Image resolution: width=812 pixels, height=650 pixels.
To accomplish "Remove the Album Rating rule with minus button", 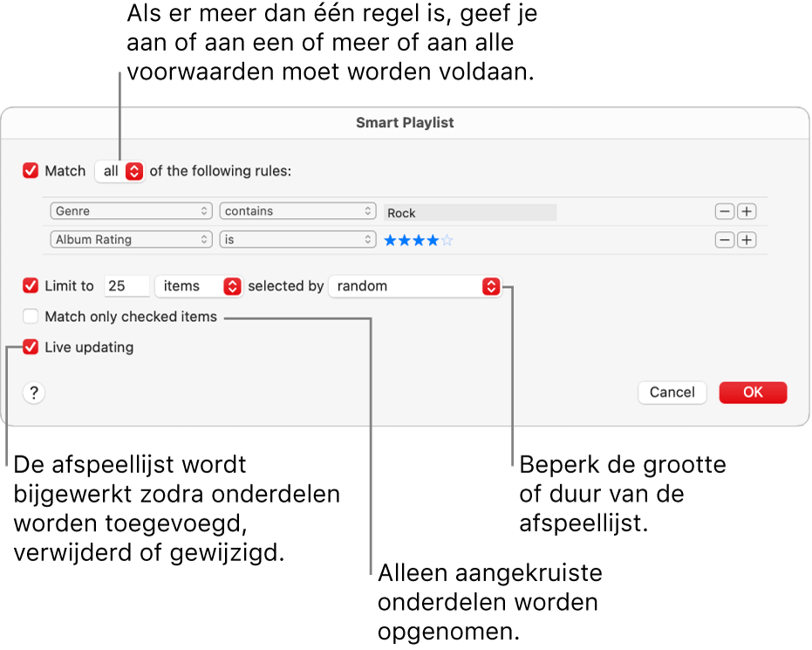I will pos(725,240).
